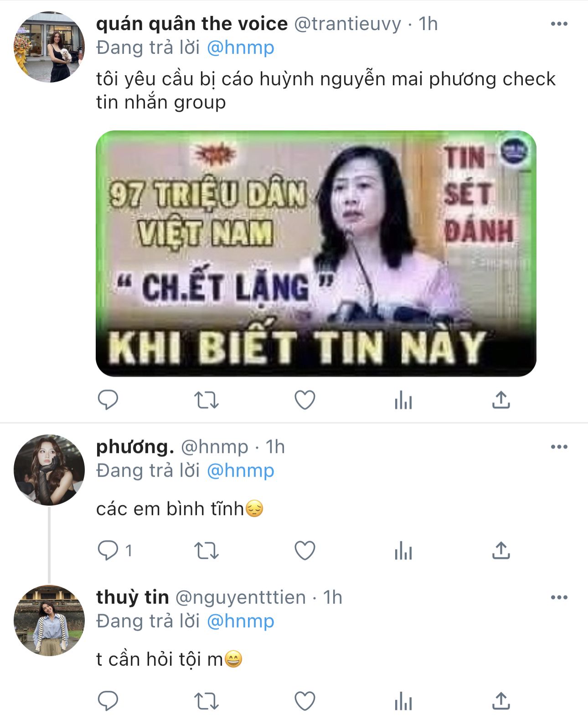This screenshot has width=588, height=720.
Task: Open replies on the 'các em bình tĩnh' tweet
Action: pyautogui.click(x=108, y=550)
